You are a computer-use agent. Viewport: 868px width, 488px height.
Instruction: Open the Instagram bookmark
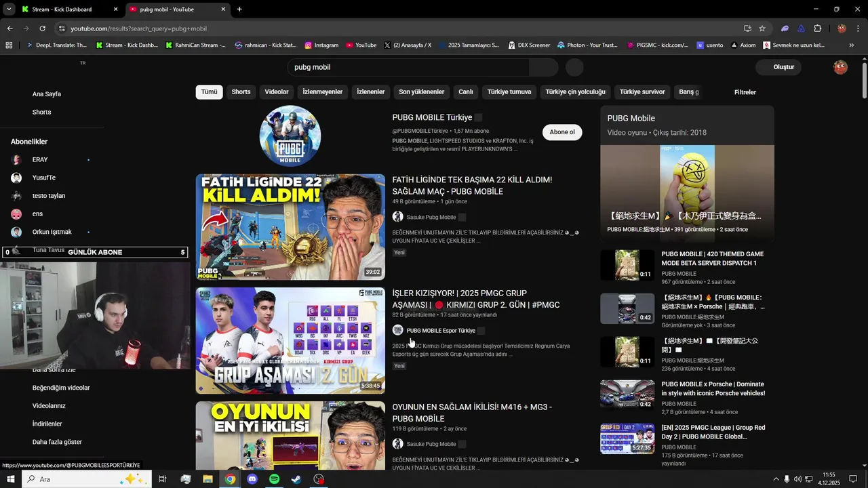pyautogui.click(x=321, y=45)
